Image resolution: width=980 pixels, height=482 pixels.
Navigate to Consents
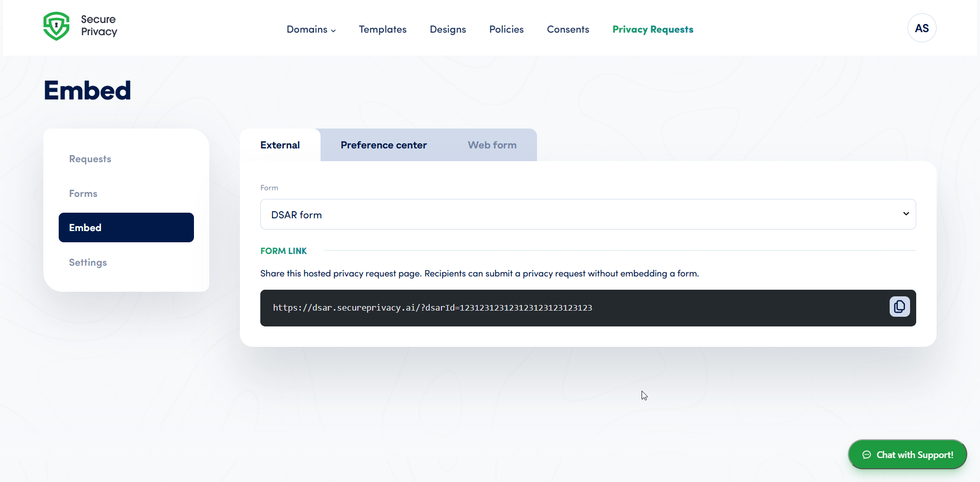[x=568, y=29]
